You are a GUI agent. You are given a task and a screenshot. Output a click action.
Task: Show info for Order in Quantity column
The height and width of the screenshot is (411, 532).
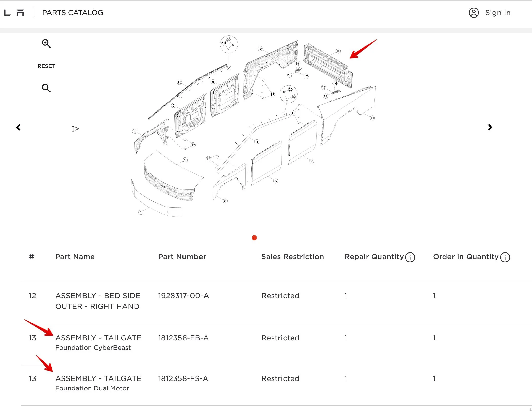pos(505,257)
